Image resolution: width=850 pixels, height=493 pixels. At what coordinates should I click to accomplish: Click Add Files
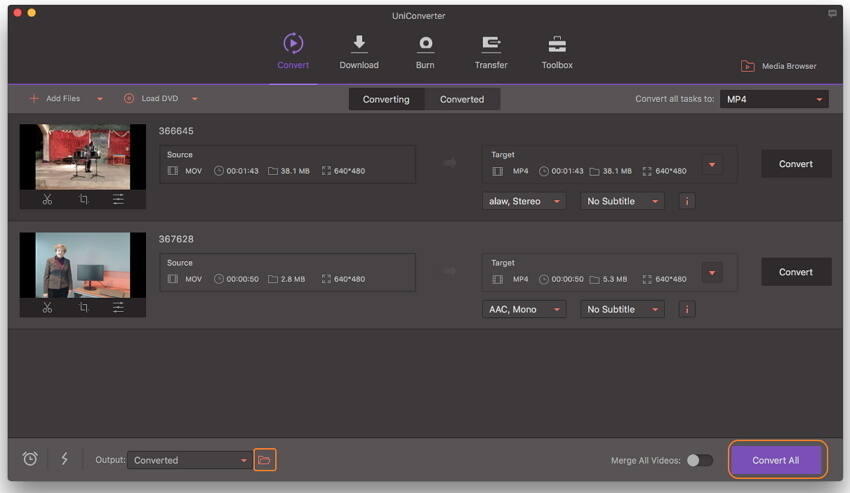(55, 99)
